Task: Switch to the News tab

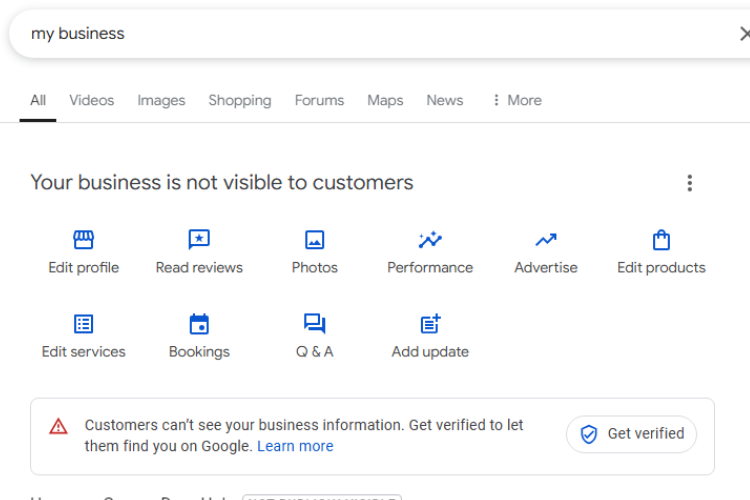Action: tap(444, 100)
